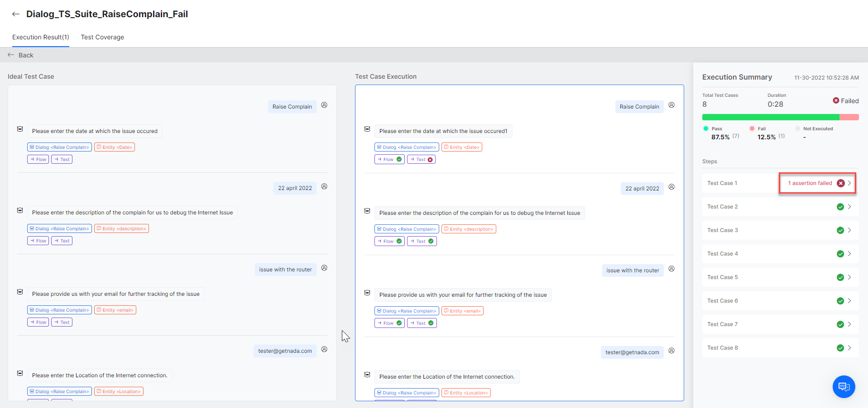Click the 'issue with the router' message in execution
The image size is (868, 408).
coord(633,270)
